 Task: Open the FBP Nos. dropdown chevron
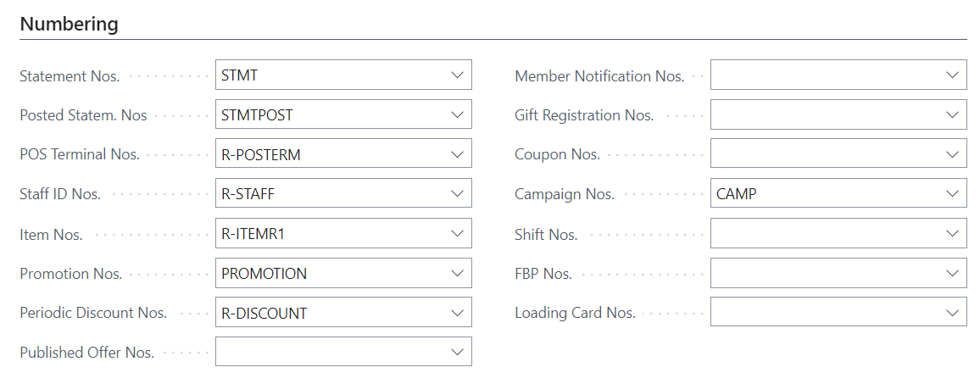[x=952, y=273]
